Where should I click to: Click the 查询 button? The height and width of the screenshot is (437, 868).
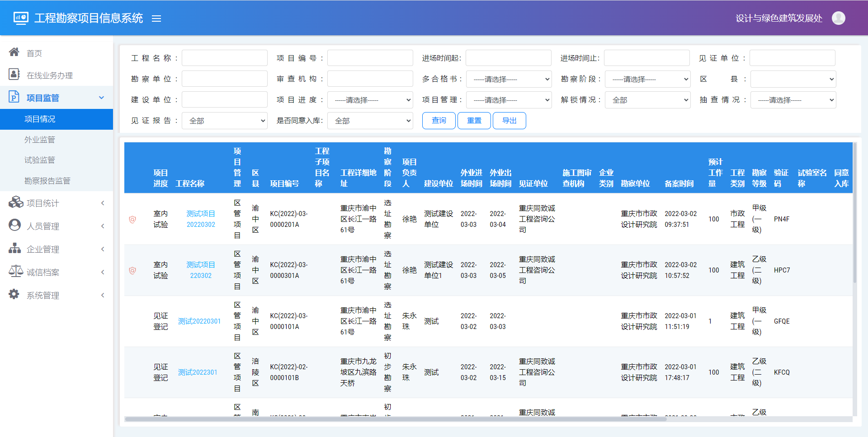439,121
